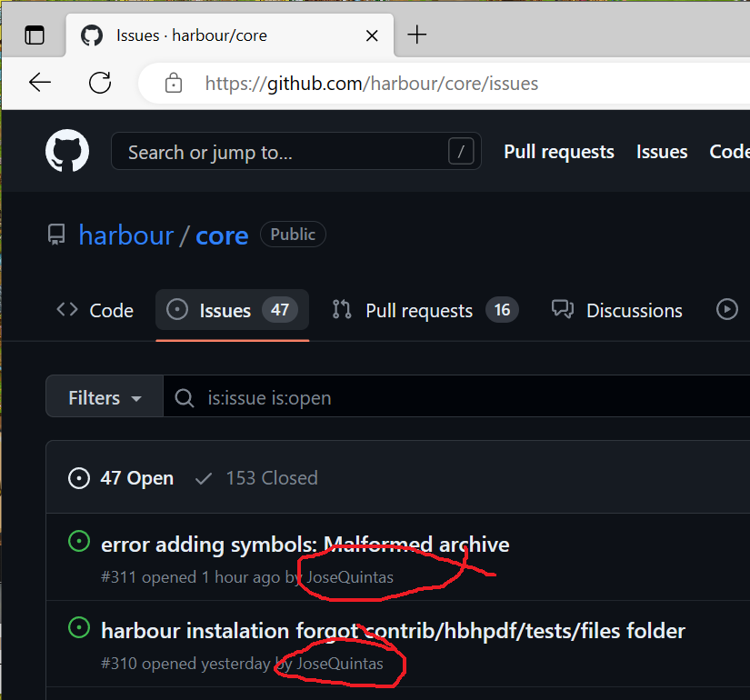Close the Issues harbour/core browser tab

372,35
